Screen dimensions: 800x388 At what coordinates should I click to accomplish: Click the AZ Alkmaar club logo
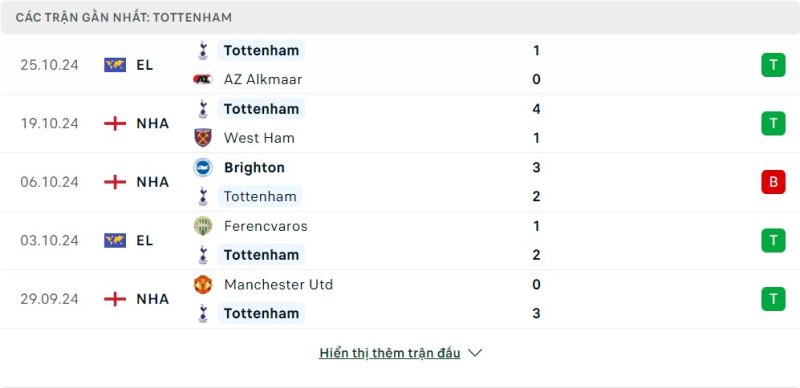point(203,79)
